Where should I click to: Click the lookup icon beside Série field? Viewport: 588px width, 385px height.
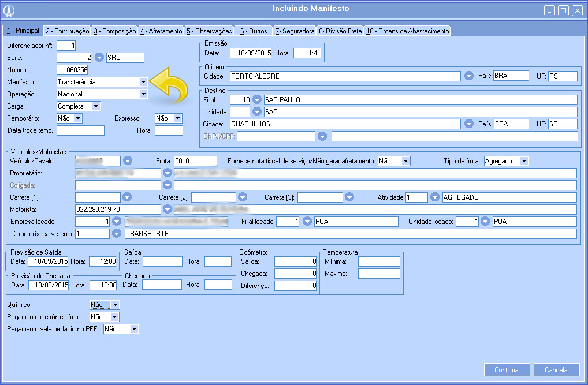click(x=99, y=58)
